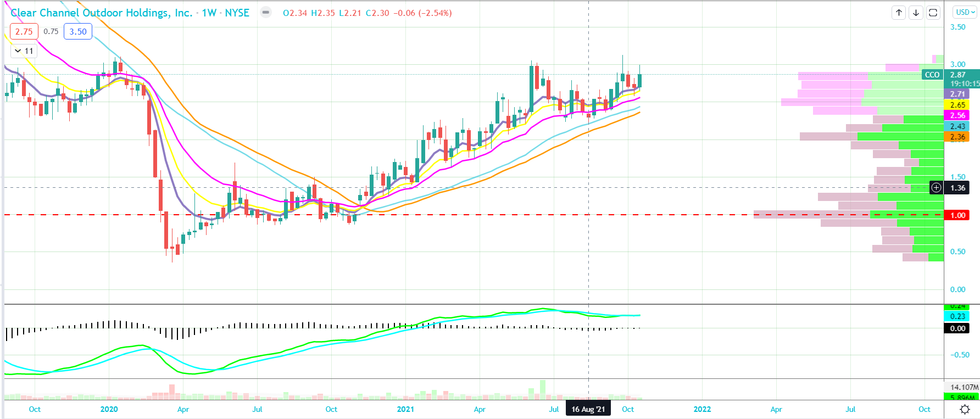Click the 2.87 last price label
The image size is (980, 419).
[958, 75]
